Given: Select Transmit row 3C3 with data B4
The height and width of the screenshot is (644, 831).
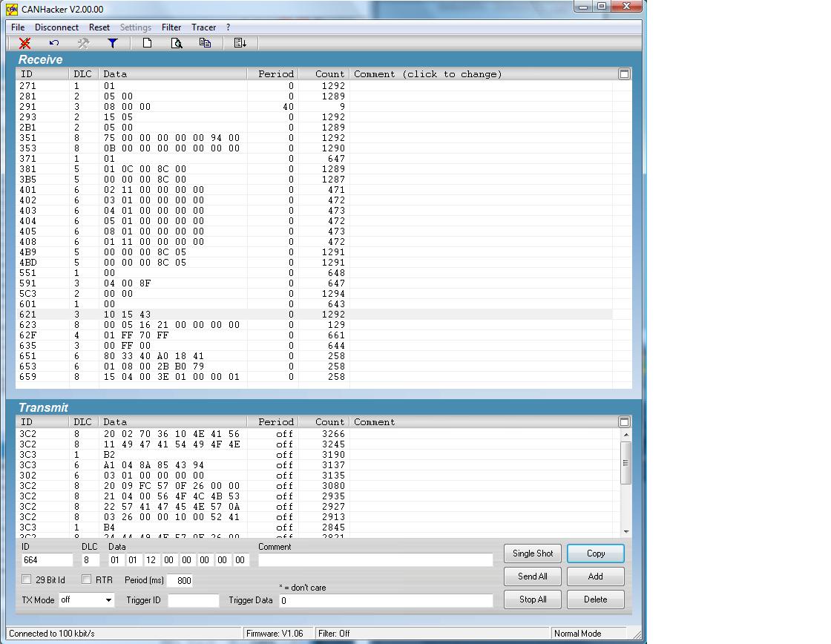Looking at the screenshot, I should 318,528.
